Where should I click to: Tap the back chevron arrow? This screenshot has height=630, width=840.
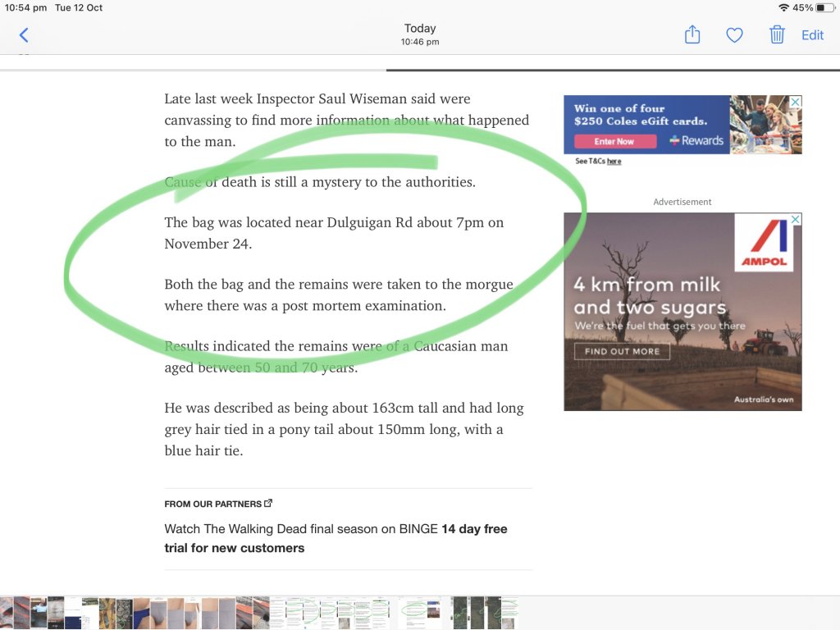[x=24, y=34]
